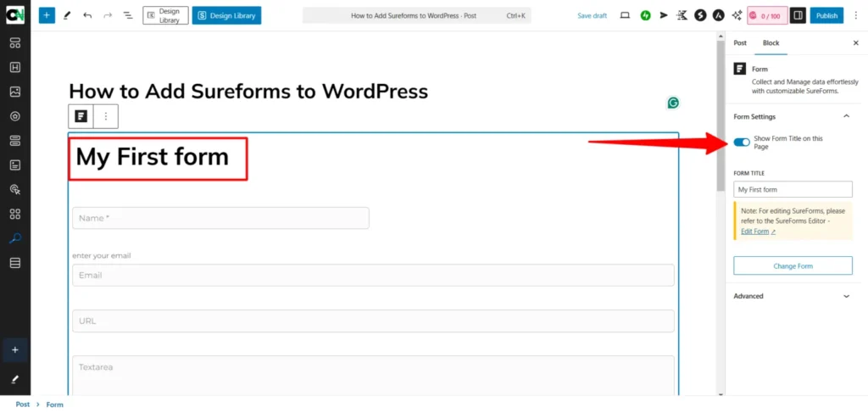
Task: Click the form lines icon in left sidebar
Action: (15, 165)
